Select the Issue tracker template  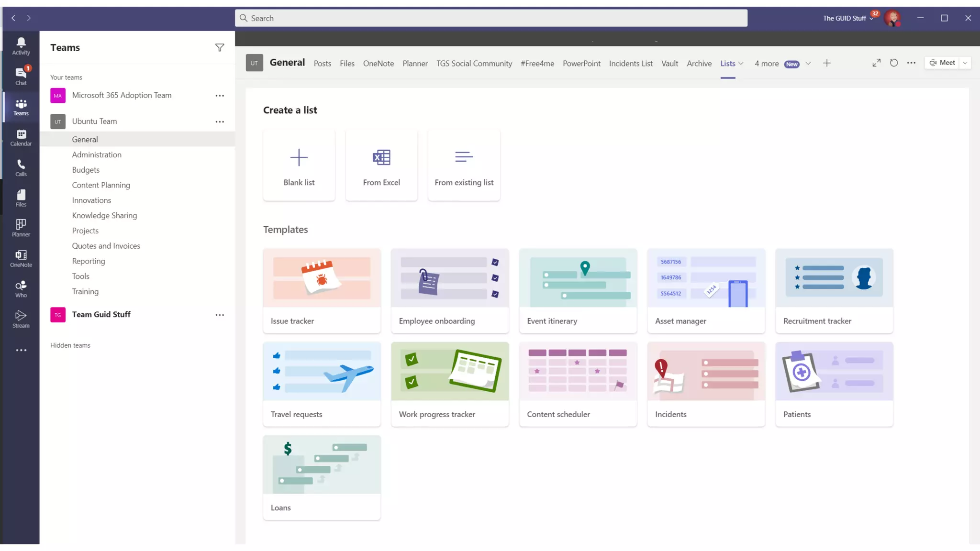pos(322,290)
